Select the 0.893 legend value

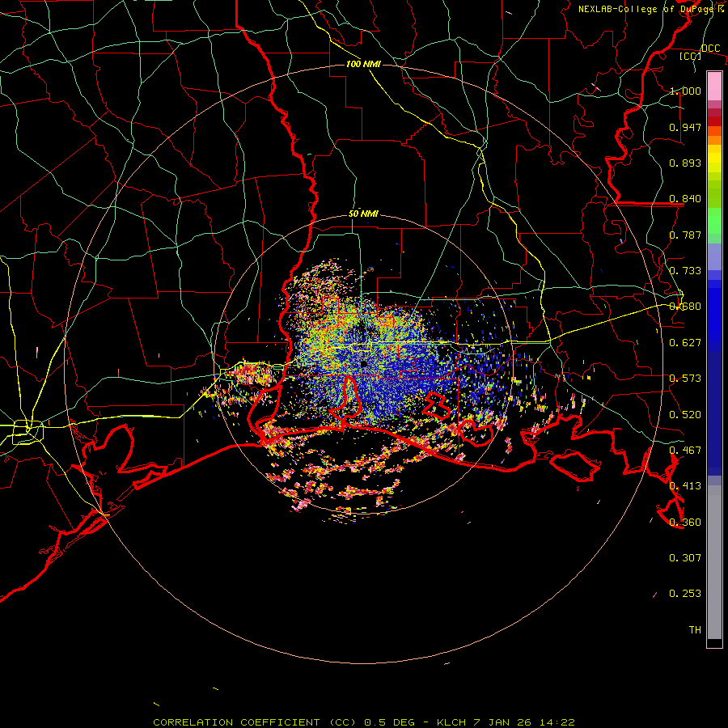click(685, 163)
